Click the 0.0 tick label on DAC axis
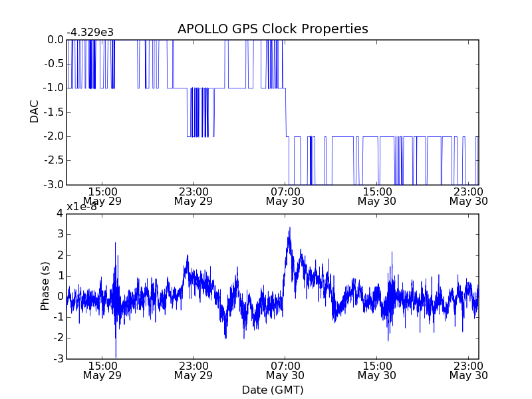 click(56, 40)
